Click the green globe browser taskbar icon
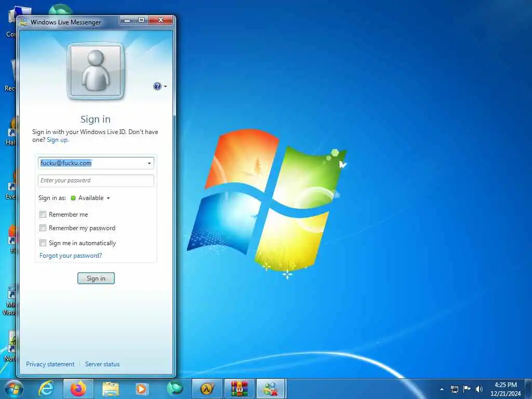The height and width of the screenshot is (399, 532). [175, 389]
